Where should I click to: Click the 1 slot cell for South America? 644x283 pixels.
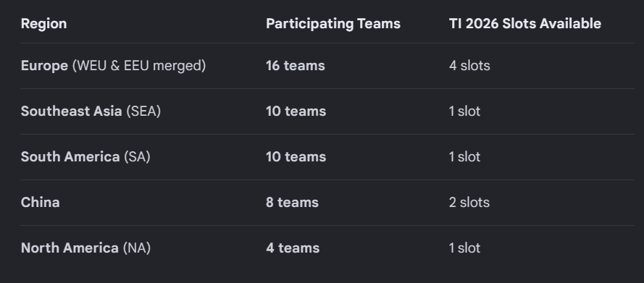click(x=464, y=156)
